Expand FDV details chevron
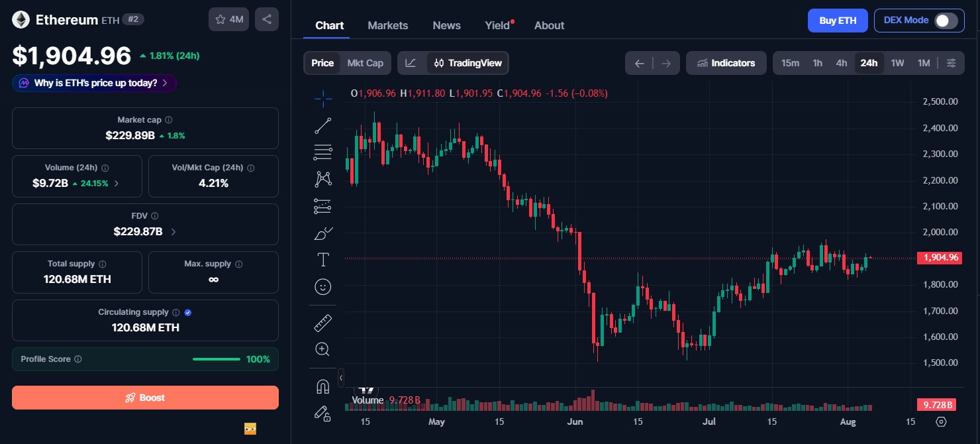980x444 pixels. pos(173,232)
